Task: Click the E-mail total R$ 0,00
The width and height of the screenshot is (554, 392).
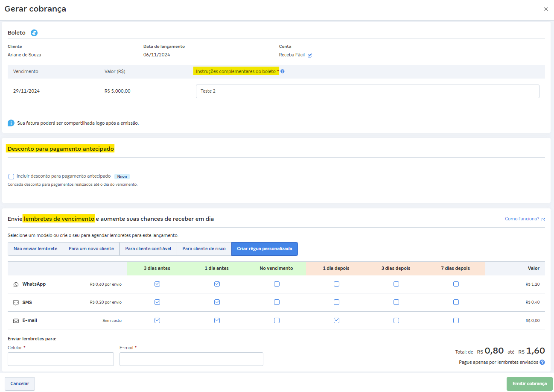Action: pos(533,320)
